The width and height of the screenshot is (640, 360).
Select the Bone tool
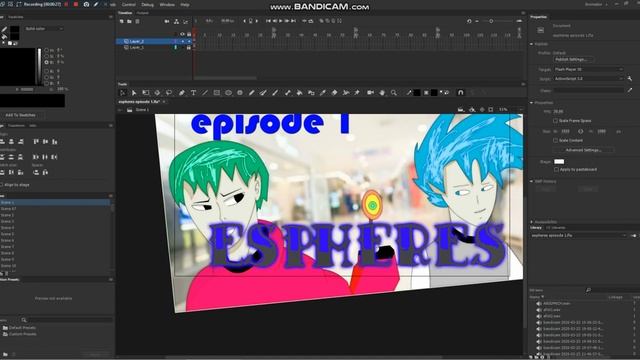288,93
